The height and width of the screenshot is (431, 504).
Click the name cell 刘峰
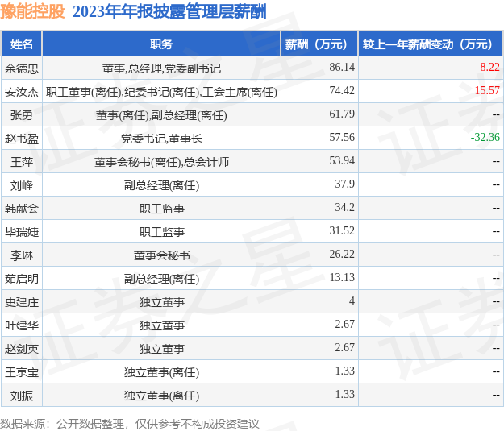pos(22,185)
